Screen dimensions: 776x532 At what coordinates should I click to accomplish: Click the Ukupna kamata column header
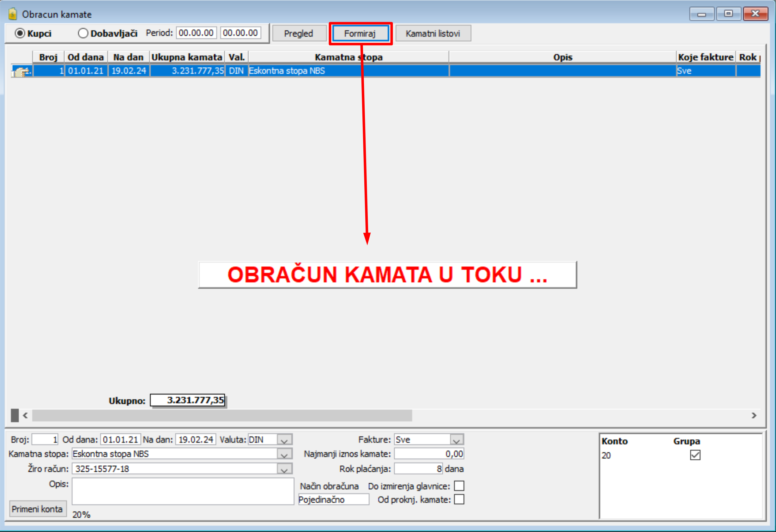click(187, 57)
